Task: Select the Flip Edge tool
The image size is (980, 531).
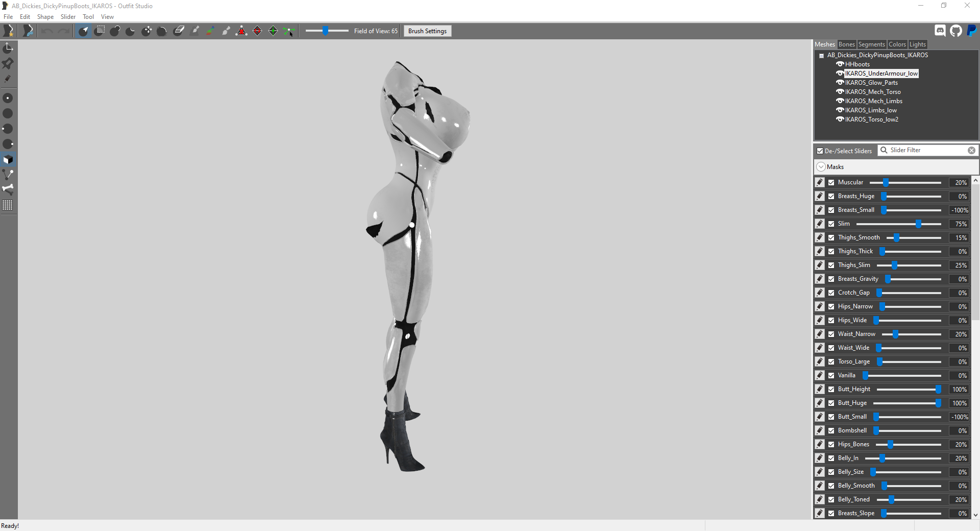Action: tap(257, 31)
